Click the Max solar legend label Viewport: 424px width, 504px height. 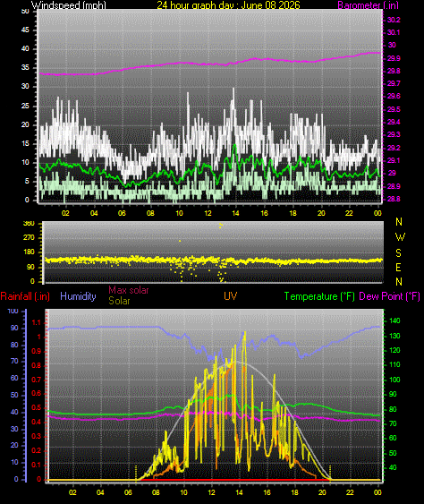pyautogui.click(x=129, y=290)
